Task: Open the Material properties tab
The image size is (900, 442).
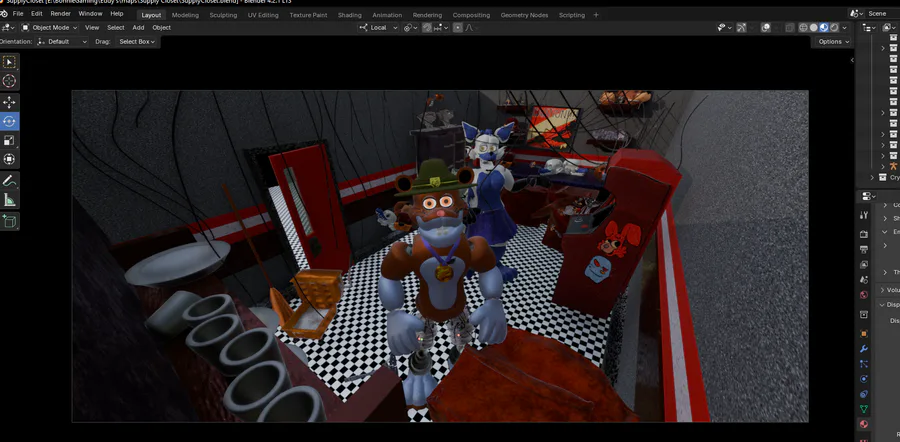Action: tap(864, 424)
